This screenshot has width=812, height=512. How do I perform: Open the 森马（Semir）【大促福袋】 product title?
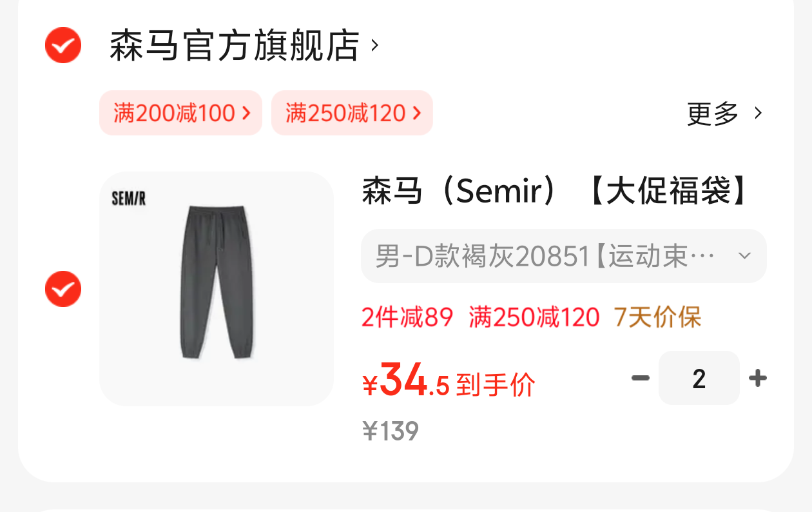pyautogui.click(x=555, y=192)
